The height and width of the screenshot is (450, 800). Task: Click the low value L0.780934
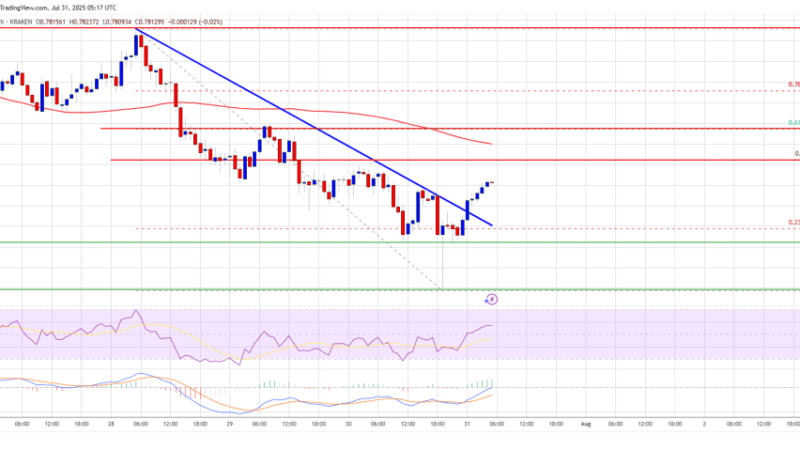[x=117, y=22]
